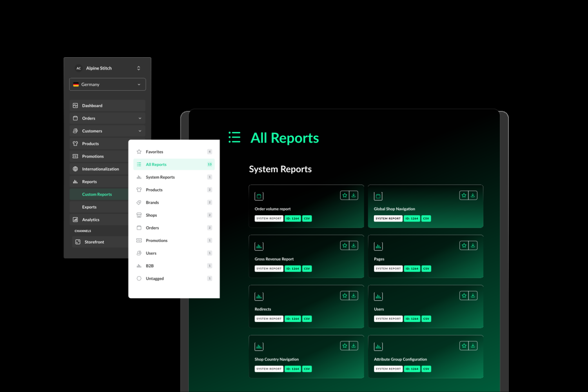
Task: Open the Attribute Group Configuration card
Action: pyautogui.click(x=425, y=357)
